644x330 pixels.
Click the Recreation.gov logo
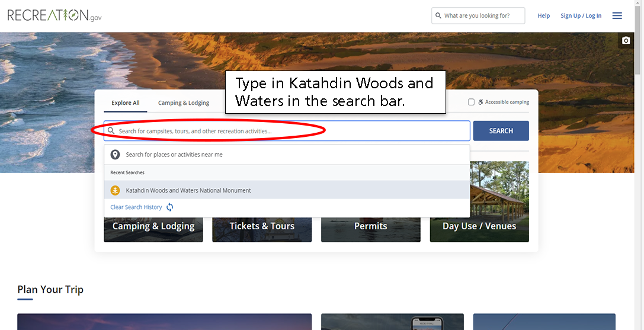(x=55, y=15)
